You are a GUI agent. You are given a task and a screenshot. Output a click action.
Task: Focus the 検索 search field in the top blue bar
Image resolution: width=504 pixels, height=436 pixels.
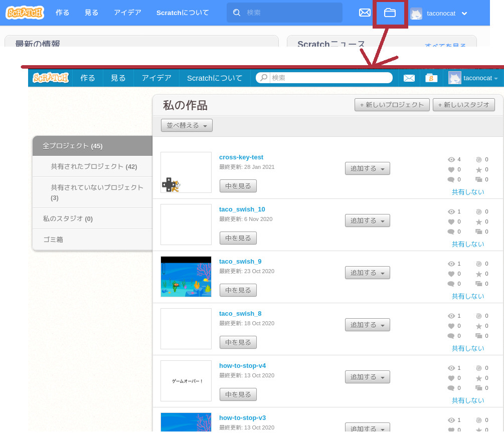[284, 13]
